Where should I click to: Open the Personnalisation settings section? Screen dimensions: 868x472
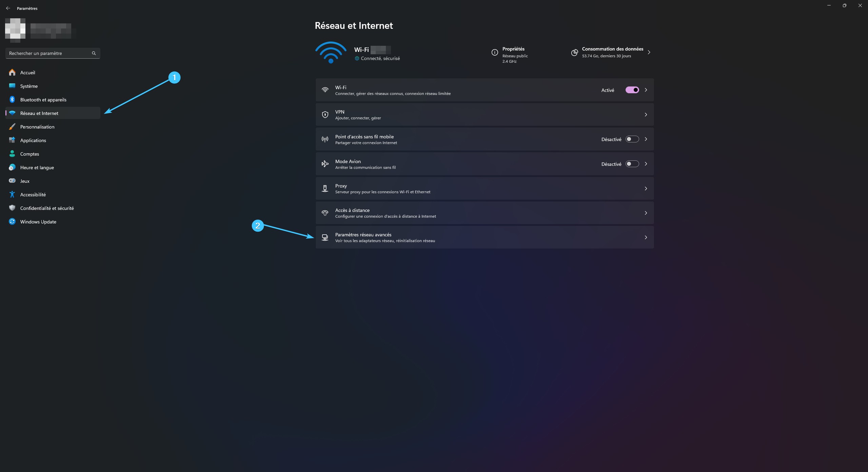coord(37,126)
